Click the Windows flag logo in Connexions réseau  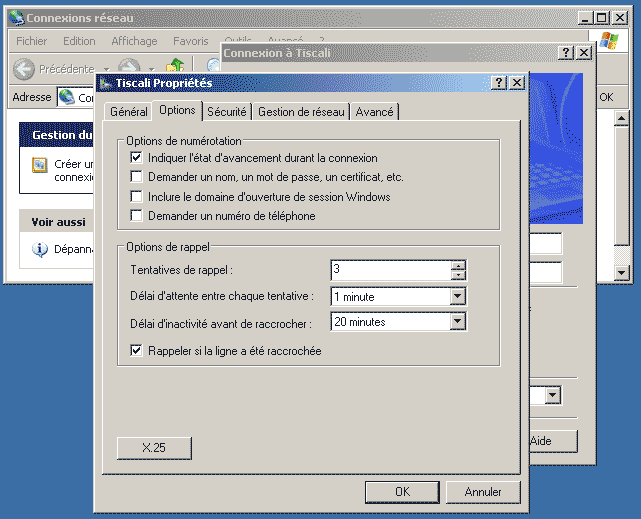(x=609, y=41)
